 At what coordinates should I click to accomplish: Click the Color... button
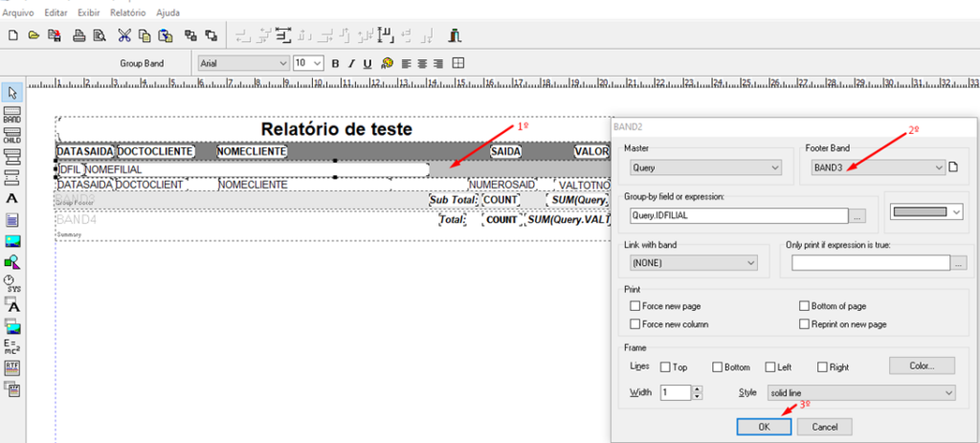(x=923, y=365)
